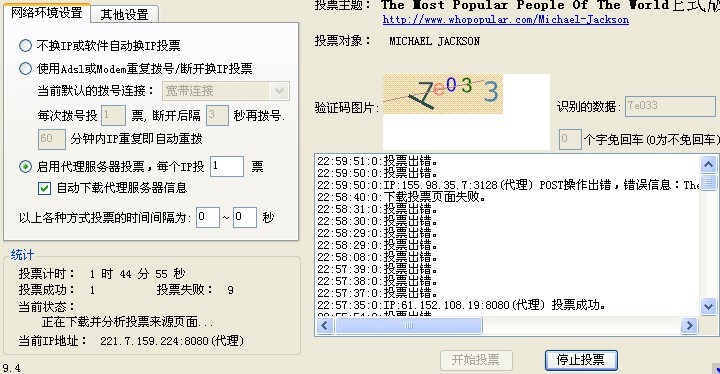Click the captcha image 7e033
Image resolution: width=720 pixels, height=374 pixels.
pos(443,94)
